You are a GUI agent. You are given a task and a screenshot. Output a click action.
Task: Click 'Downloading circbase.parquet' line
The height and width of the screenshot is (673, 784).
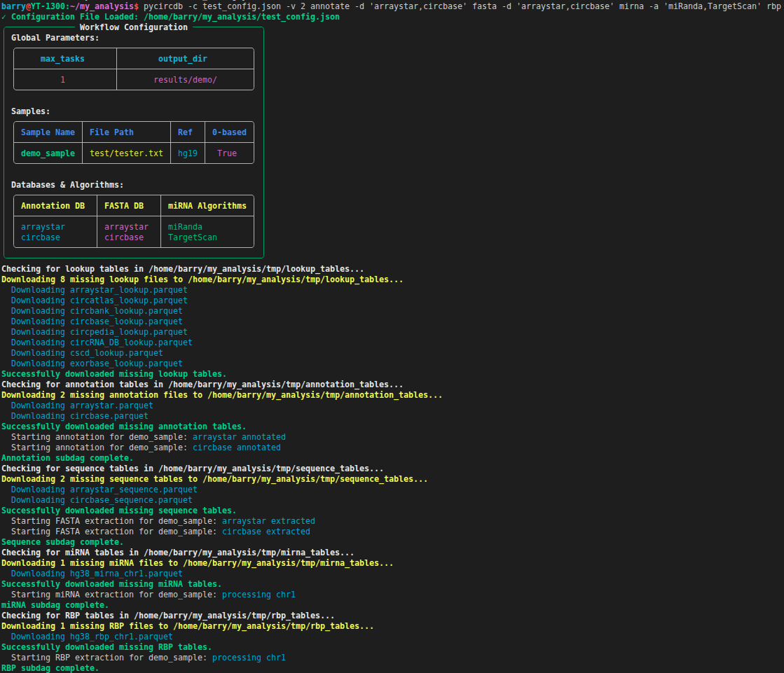point(79,416)
